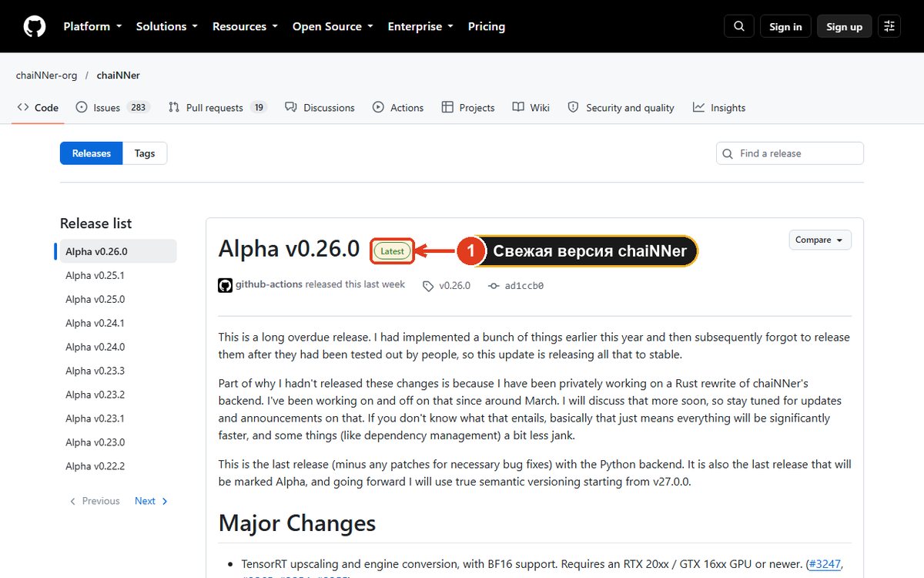
Task: Switch to the Pull requests tab
Action: point(218,108)
